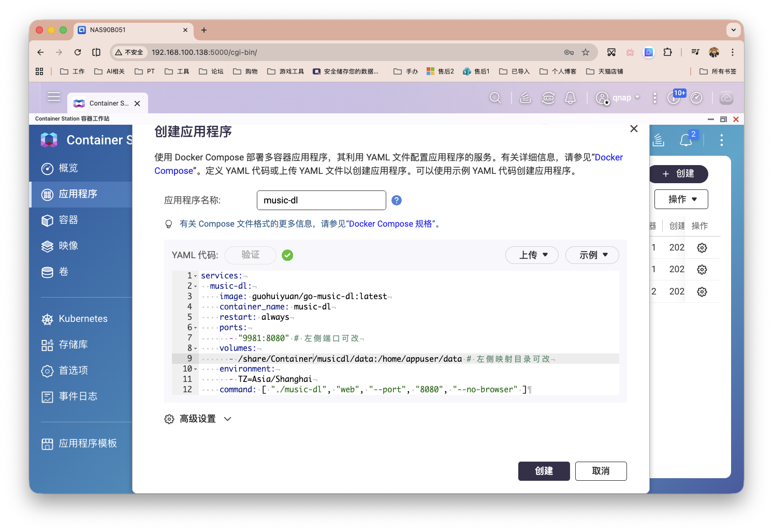Select Kubernetes in the sidebar

tap(82, 318)
